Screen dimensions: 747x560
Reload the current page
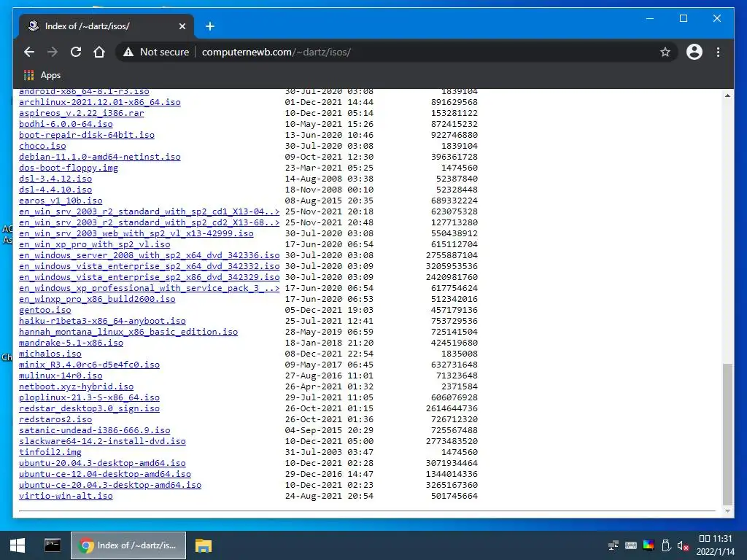(x=76, y=52)
